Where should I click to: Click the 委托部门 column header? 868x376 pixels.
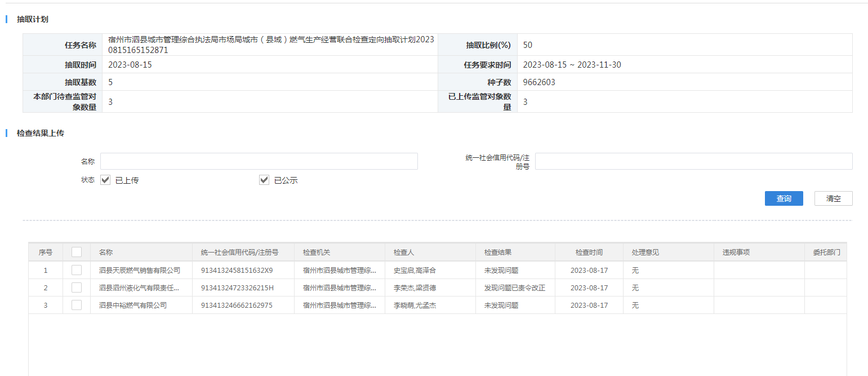point(826,252)
